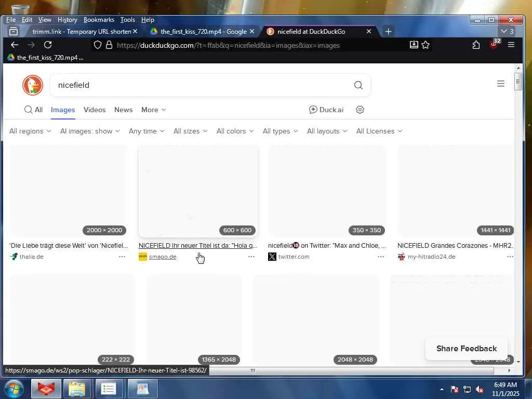Open the the_first_kiss_720.mp4 bookmark
Image resolution: width=532 pixels, height=399 pixels.
[45, 58]
